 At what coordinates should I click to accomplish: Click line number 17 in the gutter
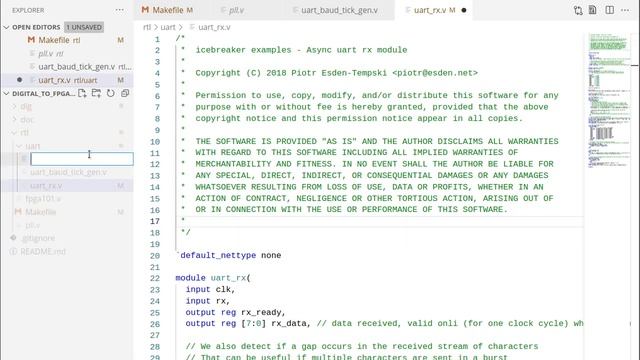[x=155, y=221]
